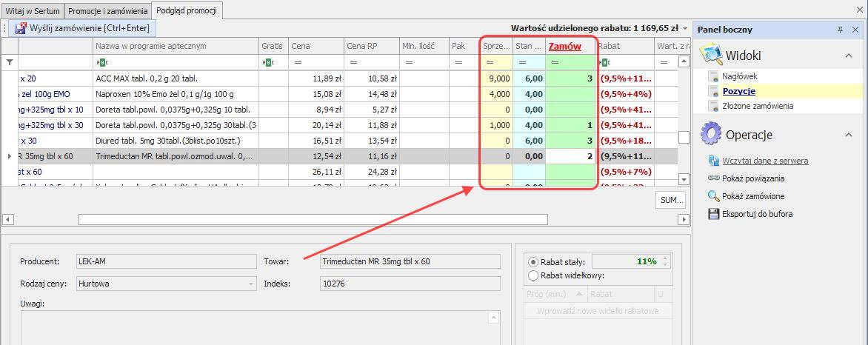Viewport: 868px width, 345px height.
Task: Pin the Panel boczny side panel
Action: click(840, 30)
